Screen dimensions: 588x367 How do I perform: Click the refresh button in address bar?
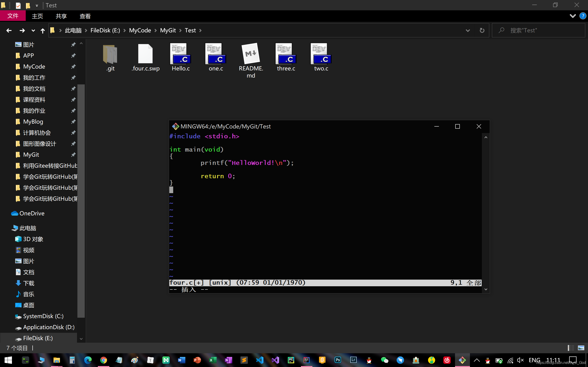coord(482,30)
